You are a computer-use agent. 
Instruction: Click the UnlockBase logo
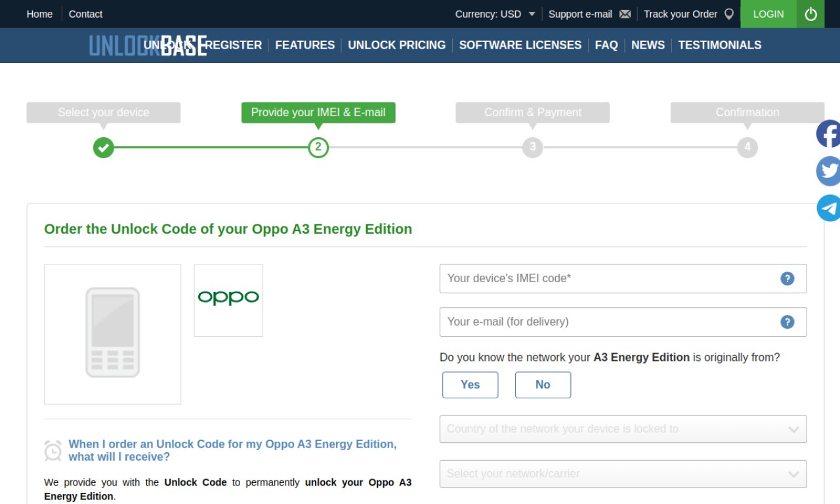click(148, 45)
